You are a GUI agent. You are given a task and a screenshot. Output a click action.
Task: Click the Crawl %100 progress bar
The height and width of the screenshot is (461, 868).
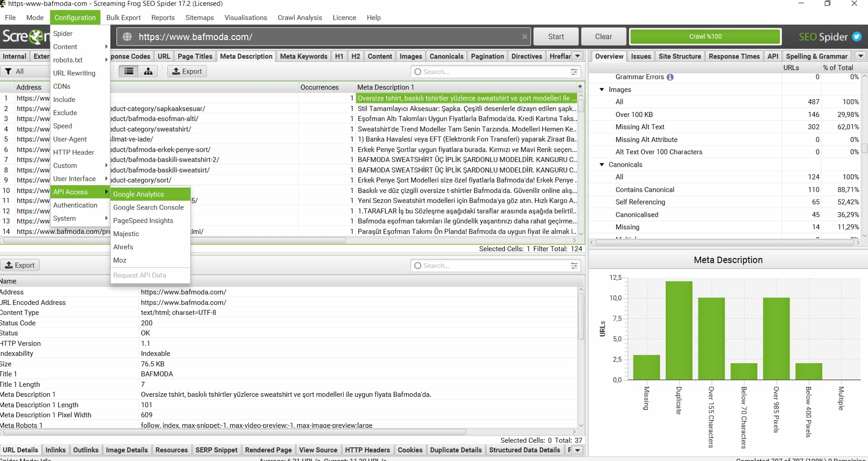tap(705, 37)
